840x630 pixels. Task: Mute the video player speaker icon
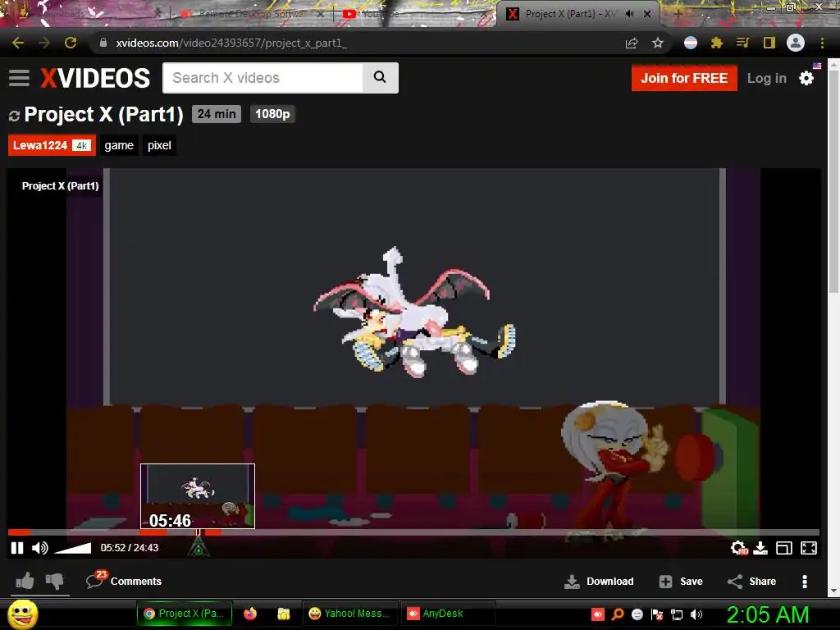[x=40, y=548]
